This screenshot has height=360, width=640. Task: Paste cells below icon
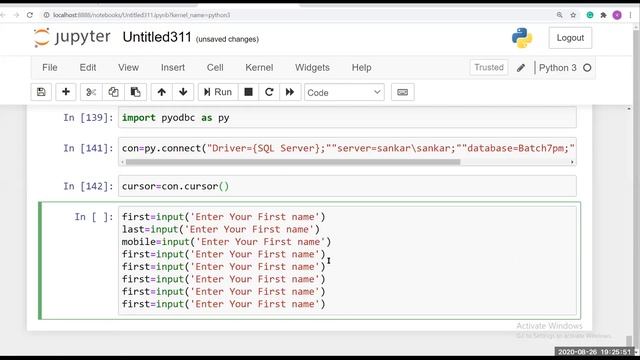[136, 92]
